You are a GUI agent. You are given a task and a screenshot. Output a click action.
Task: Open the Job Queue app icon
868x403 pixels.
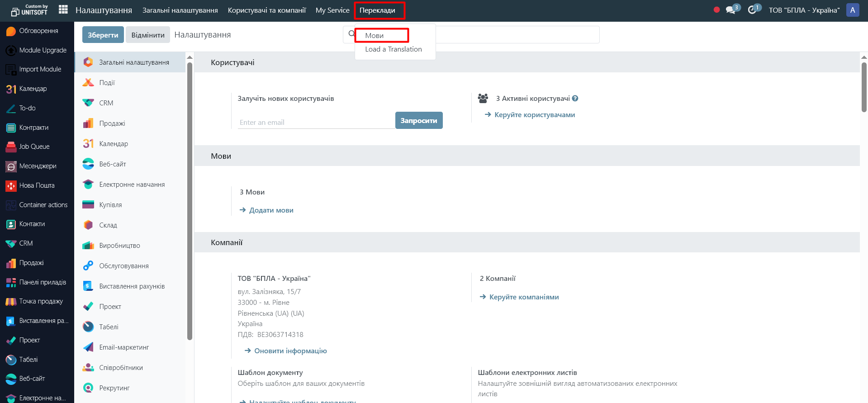point(11,147)
